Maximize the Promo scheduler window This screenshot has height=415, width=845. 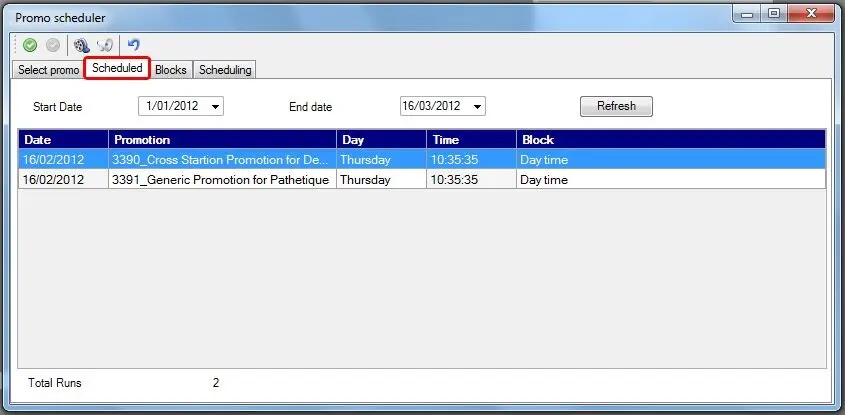tap(773, 14)
